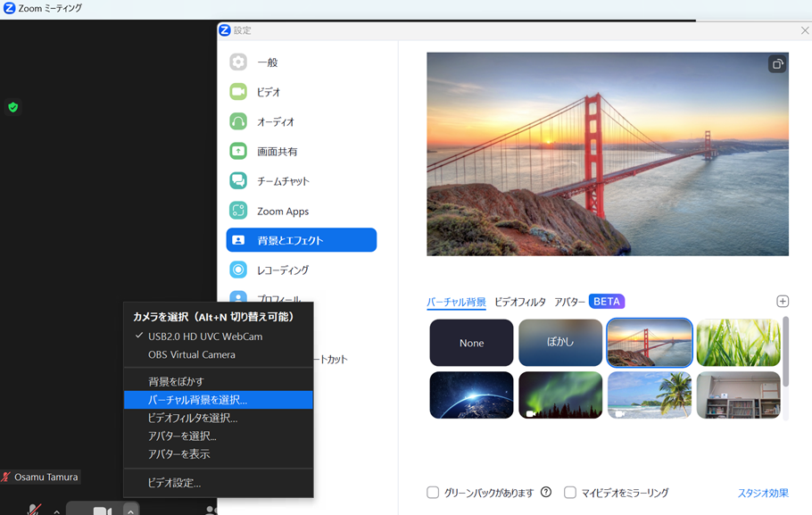Image resolution: width=812 pixels, height=515 pixels.
Task: Switch to the ビデオフィルタ tab
Action: 519,302
